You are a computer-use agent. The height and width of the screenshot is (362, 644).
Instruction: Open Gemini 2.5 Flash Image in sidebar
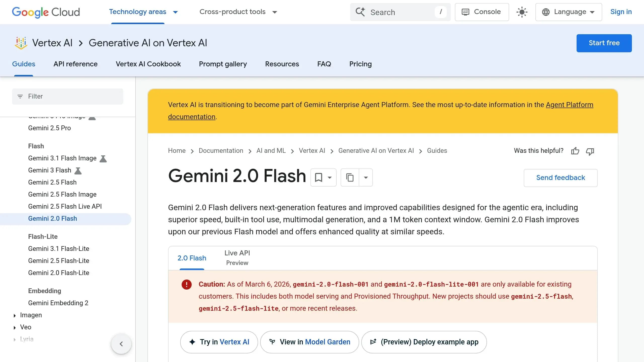[x=62, y=194]
